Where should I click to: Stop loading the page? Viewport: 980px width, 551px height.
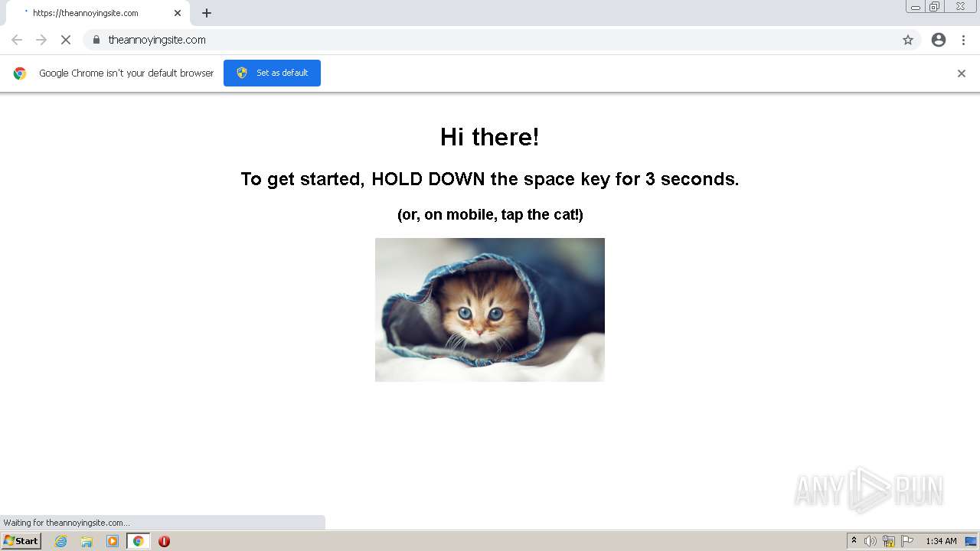pyautogui.click(x=66, y=40)
